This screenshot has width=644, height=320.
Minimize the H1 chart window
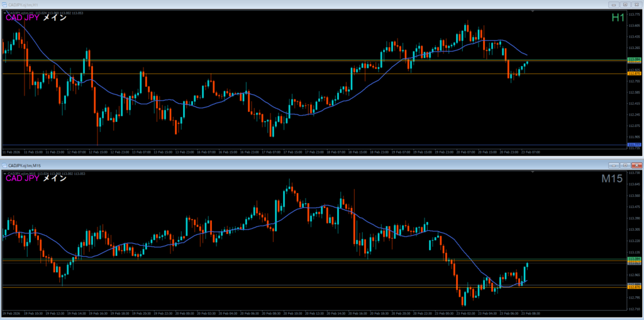614,5
